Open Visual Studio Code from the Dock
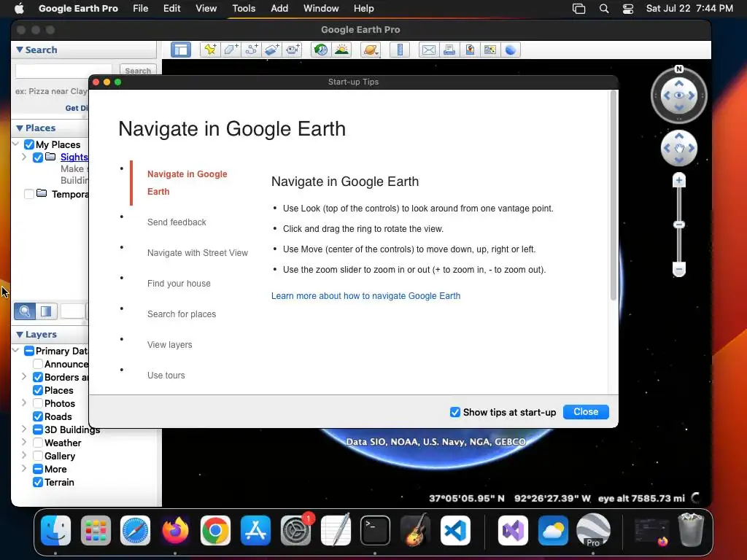Viewport: 747px width, 560px height. click(455, 530)
